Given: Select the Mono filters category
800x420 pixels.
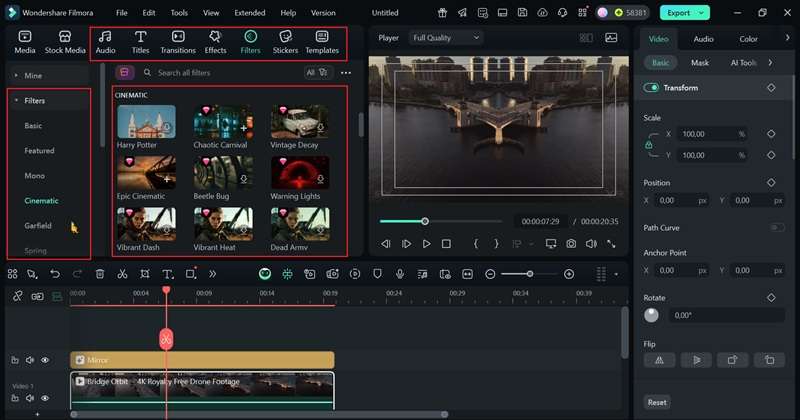Looking at the screenshot, I should [35, 176].
